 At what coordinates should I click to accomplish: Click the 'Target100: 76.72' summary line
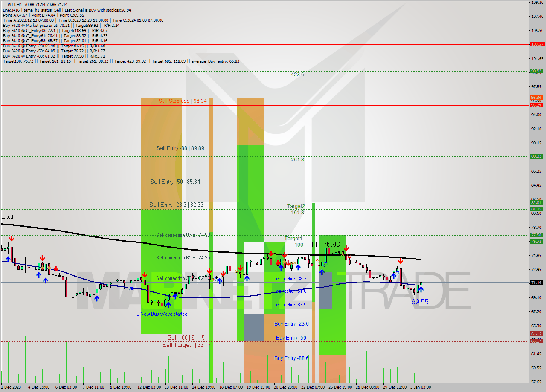(x=121, y=61)
